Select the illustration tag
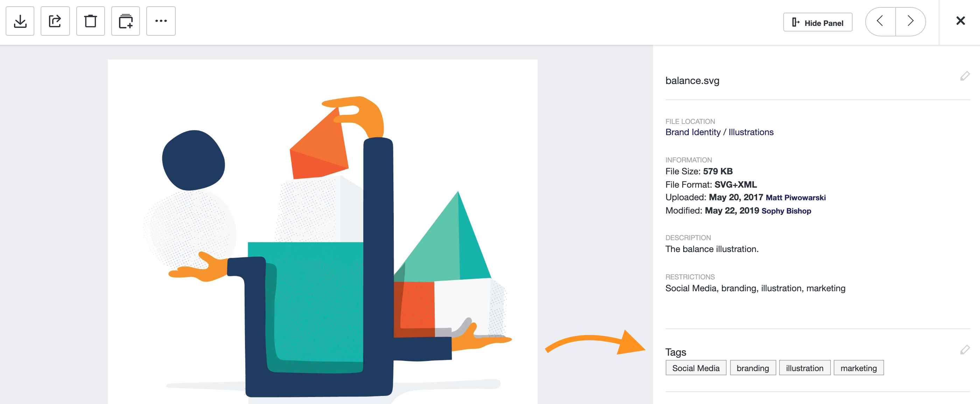The height and width of the screenshot is (404, 980). pyautogui.click(x=805, y=368)
